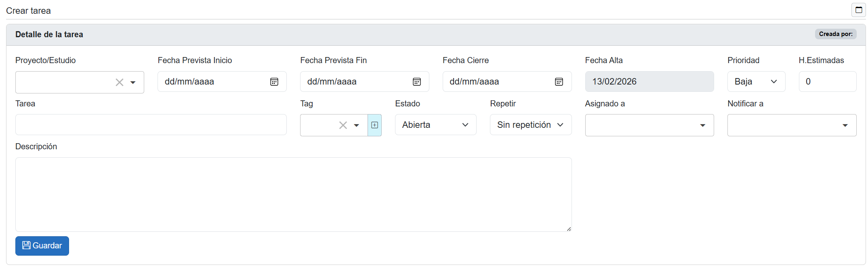The height and width of the screenshot is (269, 868).
Task: Click the Fecha Alta date field
Action: coord(649,82)
